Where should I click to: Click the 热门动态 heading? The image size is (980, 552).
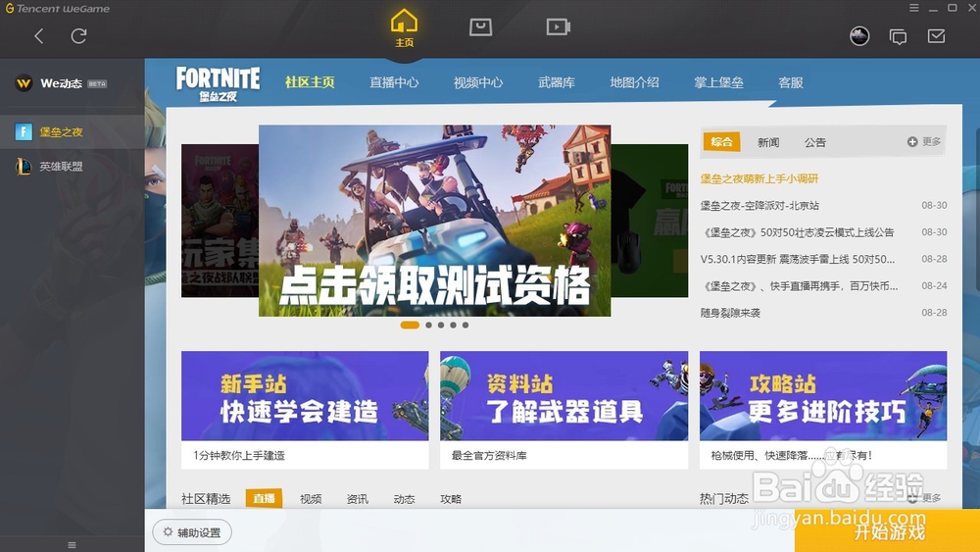[724, 498]
